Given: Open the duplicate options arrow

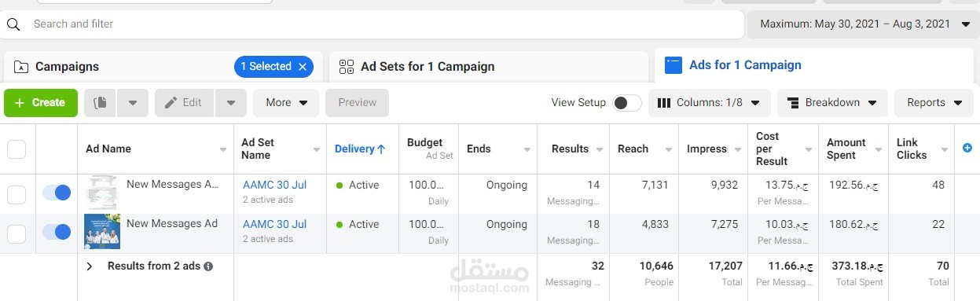Looking at the screenshot, I should tap(133, 102).
